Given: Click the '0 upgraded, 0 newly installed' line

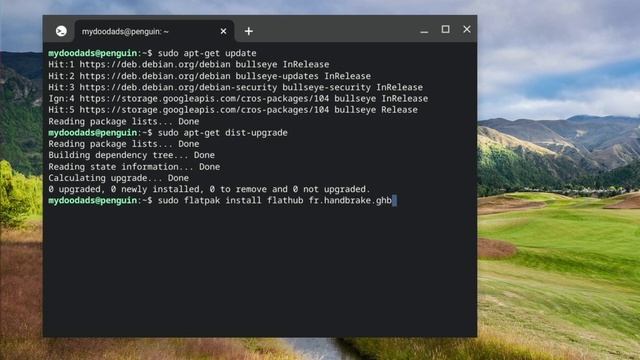Looking at the screenshot, I should pyautogui.click(x=209, y=189).
